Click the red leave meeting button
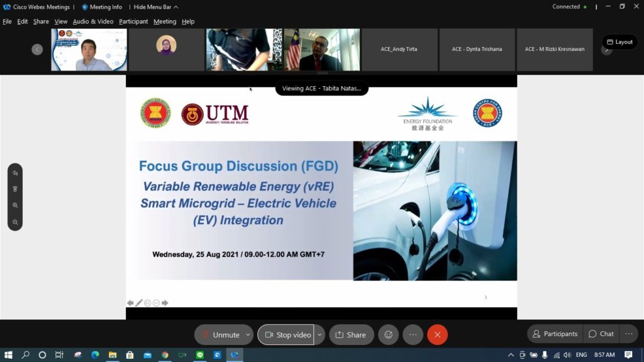Viewport: 644px width, 362px height. [x=437, y=335]
